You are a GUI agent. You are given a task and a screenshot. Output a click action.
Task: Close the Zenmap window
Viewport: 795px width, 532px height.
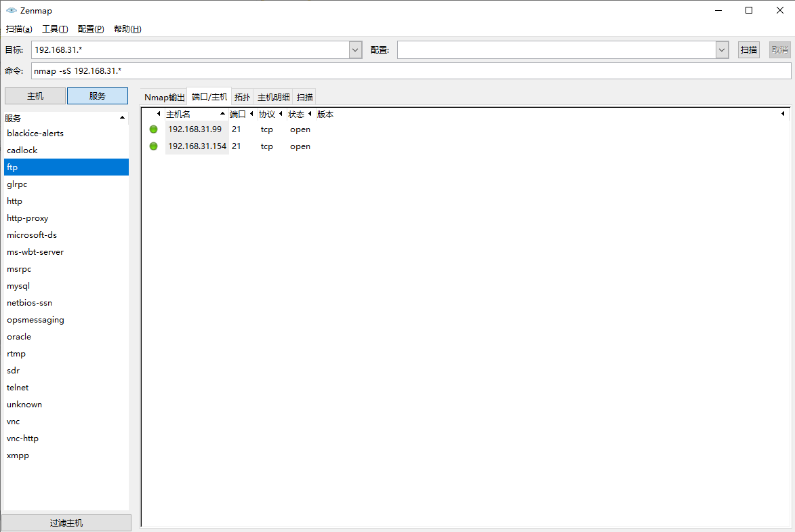tap(780, 10)
